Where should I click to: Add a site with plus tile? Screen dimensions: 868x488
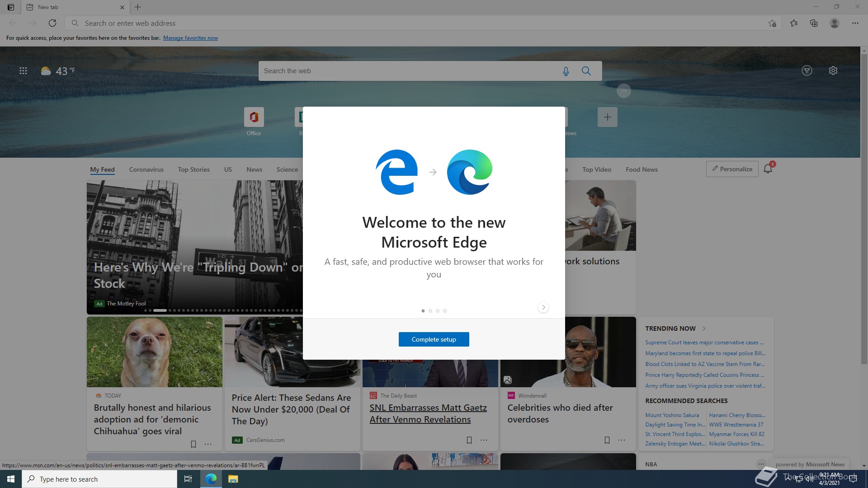pyautogui.click(x=607, y=117)
